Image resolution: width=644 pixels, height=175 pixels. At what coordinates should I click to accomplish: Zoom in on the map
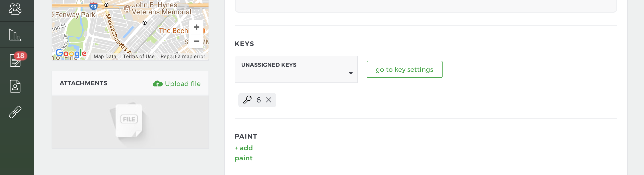point(196,27)
